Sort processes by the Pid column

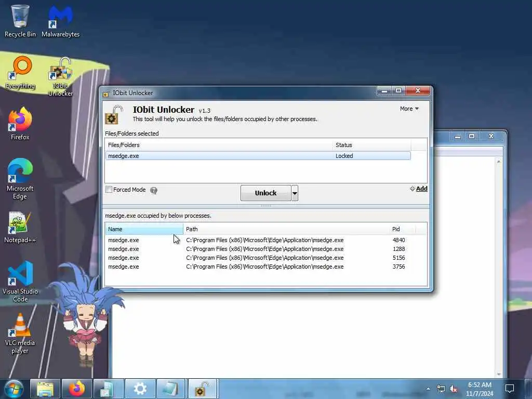click(403, 229)
